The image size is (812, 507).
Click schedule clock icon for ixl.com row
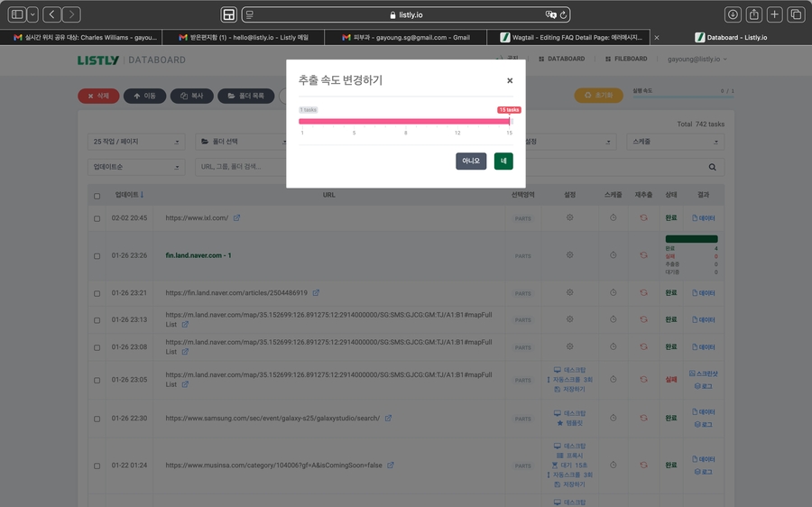tap(614, 217)
